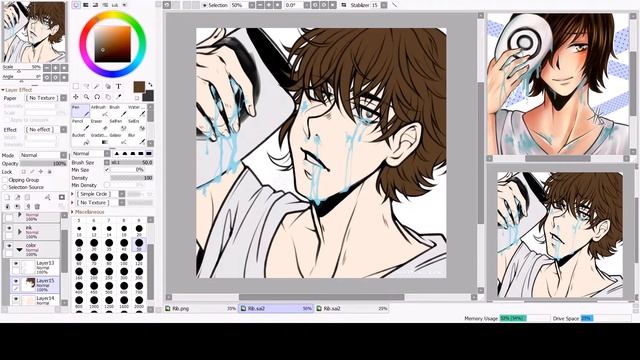Image resolution: width=640 pixels, height=360 pixels.
Task: Select the 10 brush size preset
Action: point(79,230)
